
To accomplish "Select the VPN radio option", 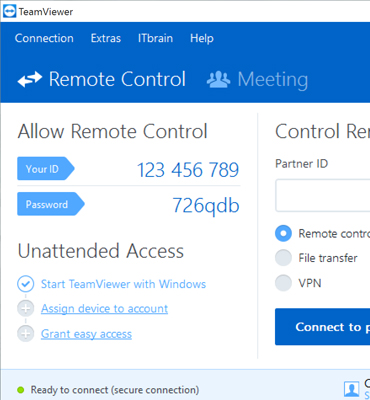I will coord(283,283).
